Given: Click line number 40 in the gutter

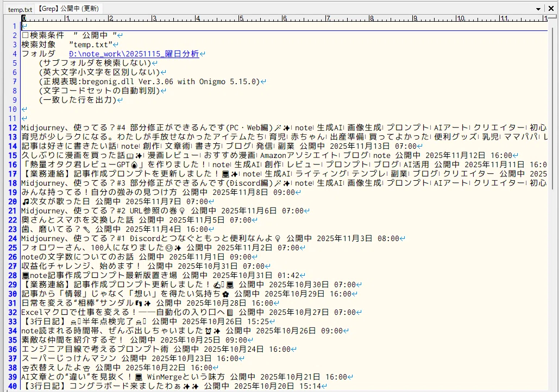Looking at the screenshot, I should pyautogui.click(x=12, y=386).
